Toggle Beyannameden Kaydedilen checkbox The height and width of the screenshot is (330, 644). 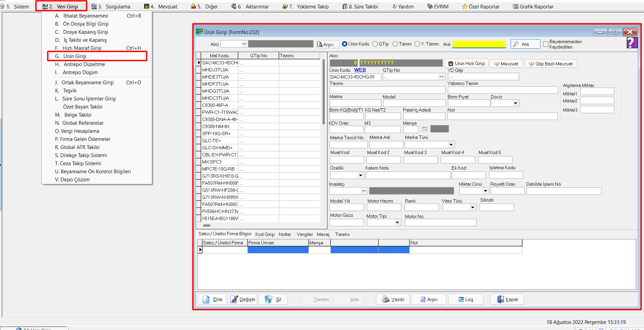(x=546, y=44)
